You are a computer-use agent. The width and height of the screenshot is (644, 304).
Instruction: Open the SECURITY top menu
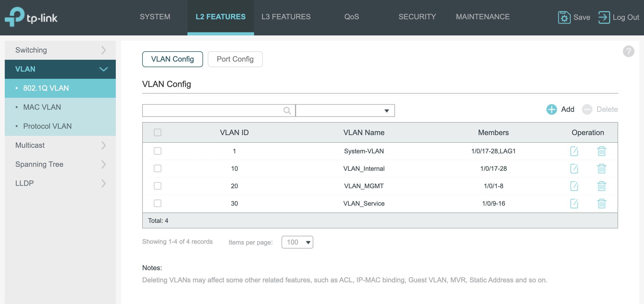pyautogui.click(x=417, y=17)
